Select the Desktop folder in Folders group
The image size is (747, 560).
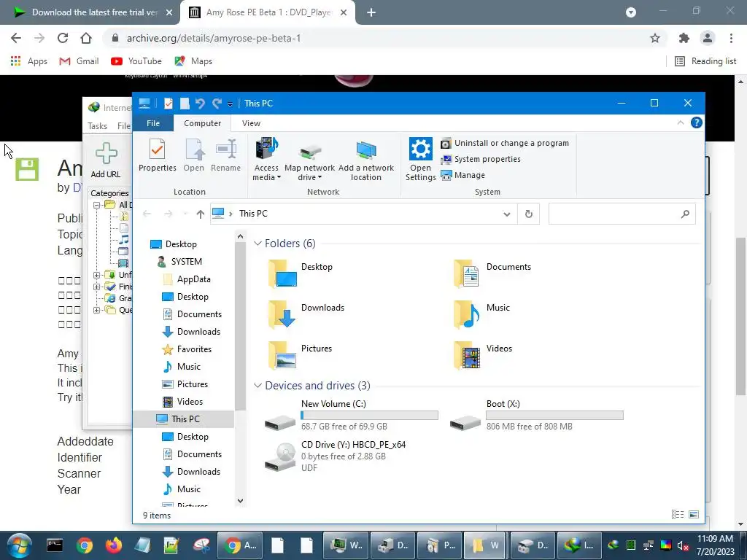[300, 273]
